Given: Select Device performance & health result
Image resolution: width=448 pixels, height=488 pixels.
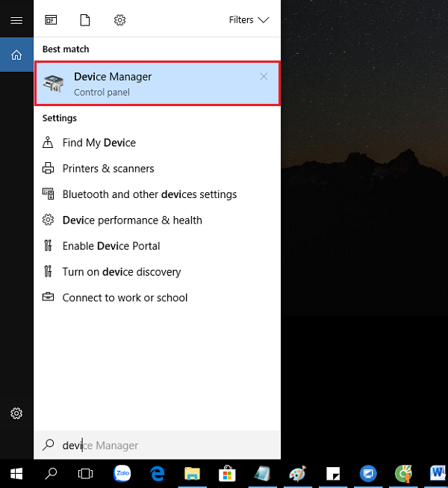Looking at the screenshot, I should (132, 220).
